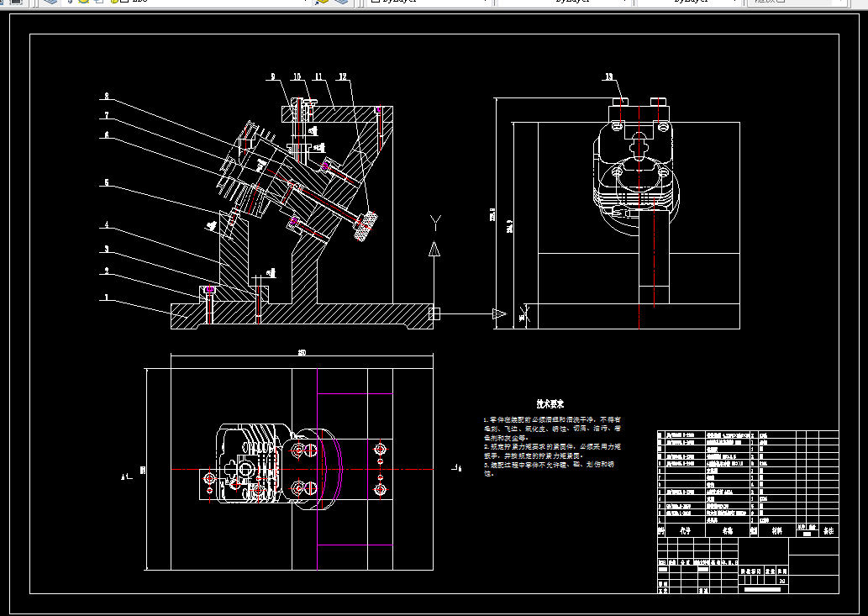Select the 技术要求 heading text

click(x=550, y=404)
